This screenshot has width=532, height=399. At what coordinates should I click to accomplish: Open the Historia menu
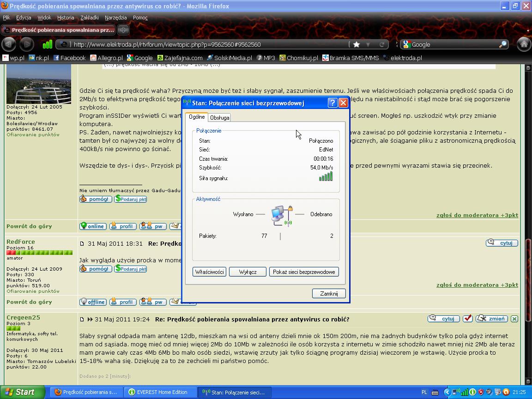click(x=66, y=18)
